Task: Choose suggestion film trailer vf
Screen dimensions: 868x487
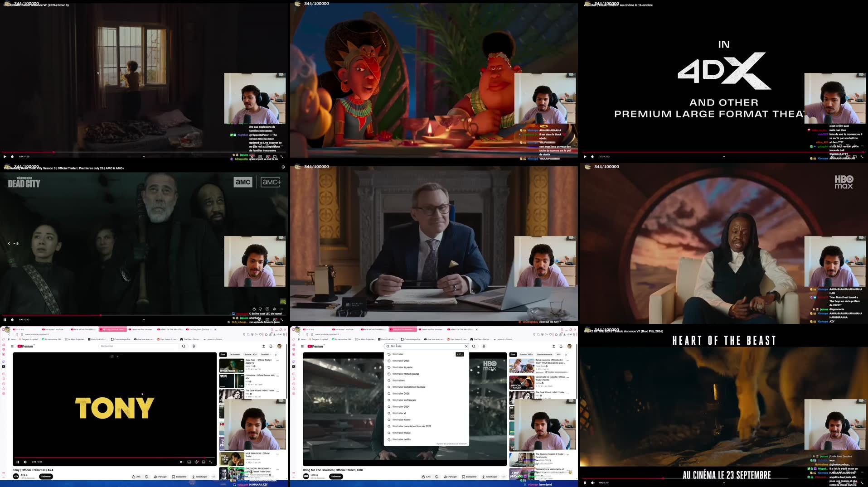Action: (426, 413)
